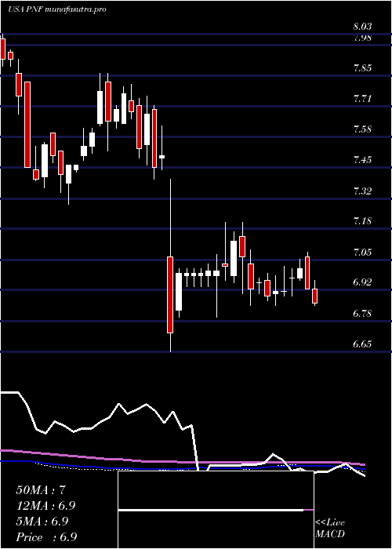Select the 7.58 price axis label
This screenshot has height=549, width=392.
point(362,129)
